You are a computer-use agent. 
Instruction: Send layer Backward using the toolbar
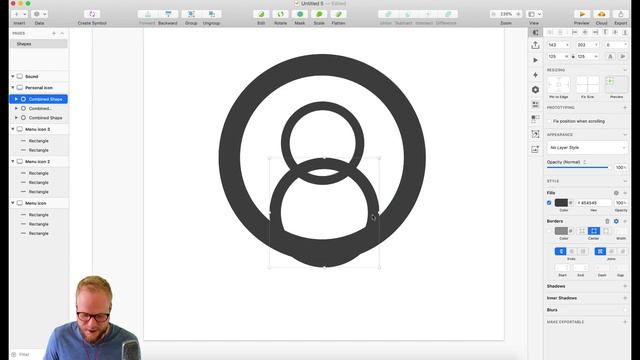click(168, 14)
